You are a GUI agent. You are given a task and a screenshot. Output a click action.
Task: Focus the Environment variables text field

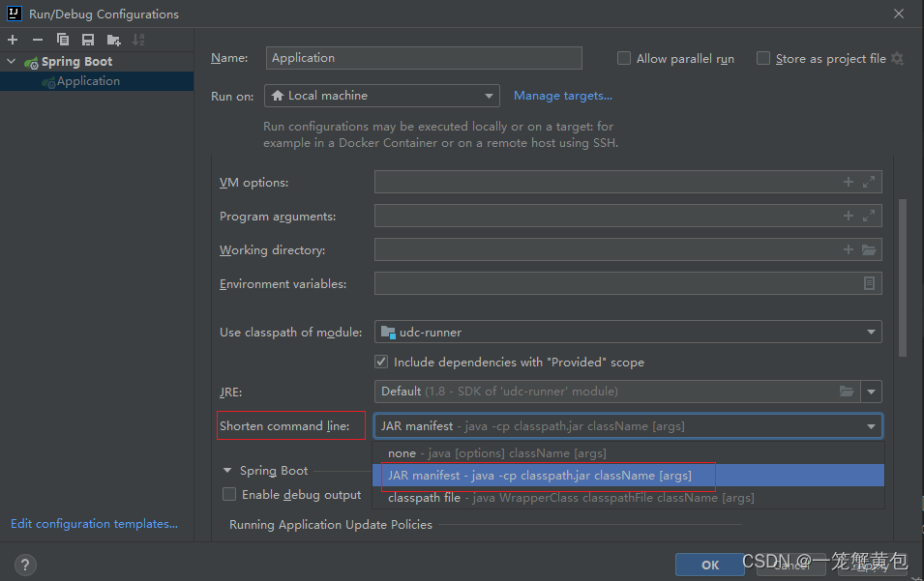(x=617, y=283)
